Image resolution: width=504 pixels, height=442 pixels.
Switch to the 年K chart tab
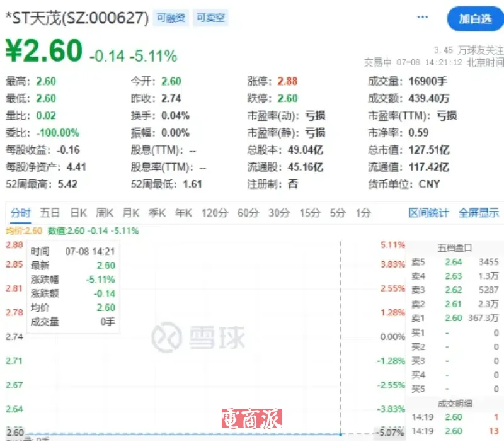tap(183, 213)
